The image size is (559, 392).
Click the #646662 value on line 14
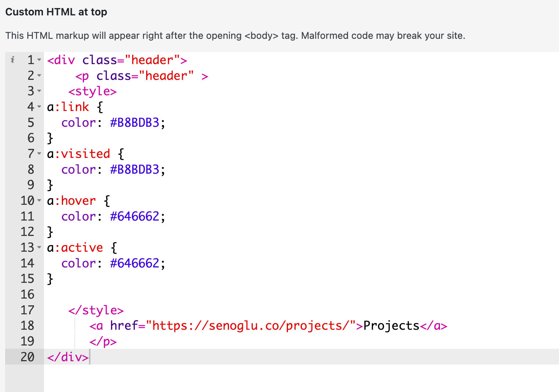pyautogui.click(x=134, y=263)
